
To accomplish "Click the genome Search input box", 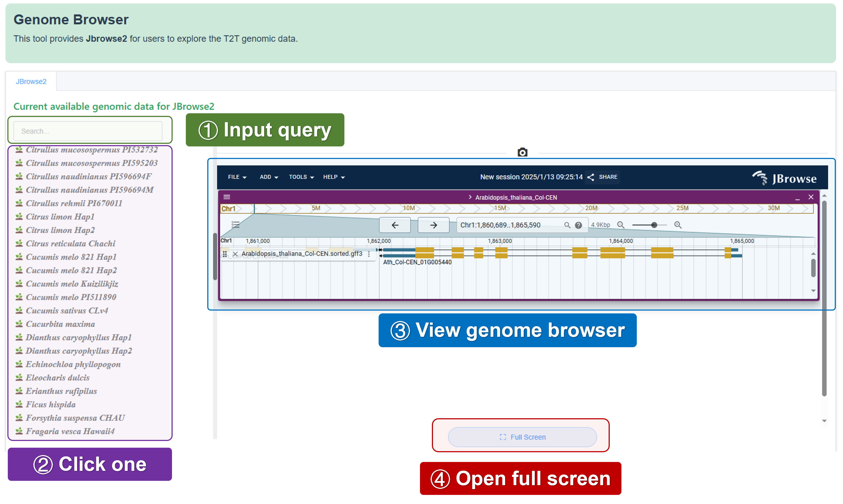I will point(88,131).
